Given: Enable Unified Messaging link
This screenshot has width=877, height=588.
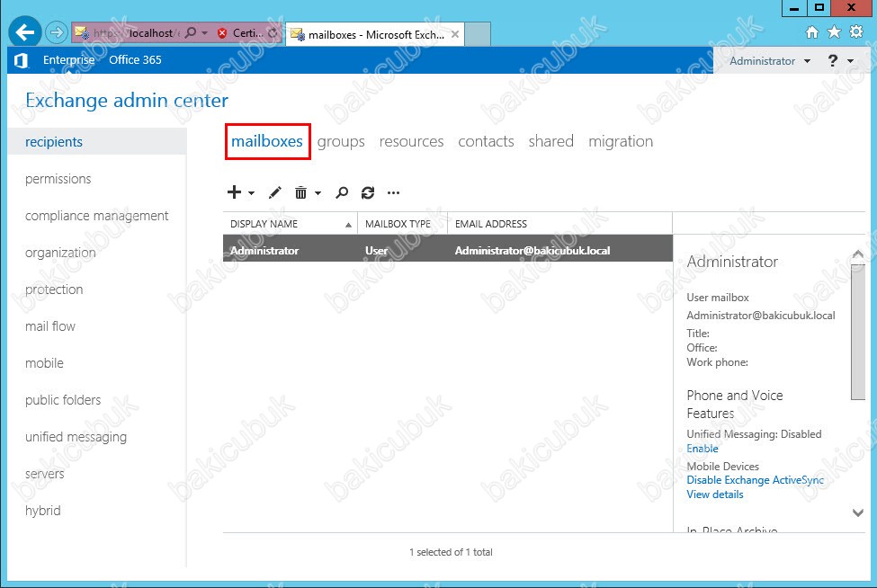Looking at the screenshot, I should pyautogui.click(x=702, y=449).
